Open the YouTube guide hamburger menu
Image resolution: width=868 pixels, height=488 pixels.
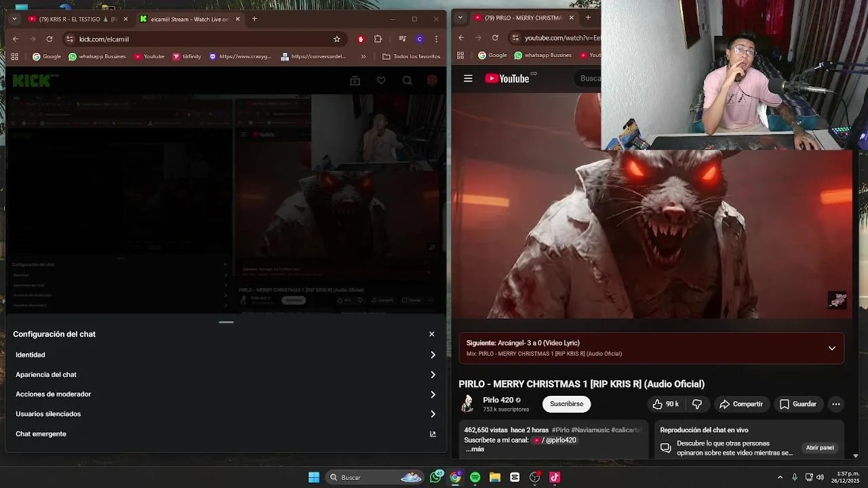point(468,79)
